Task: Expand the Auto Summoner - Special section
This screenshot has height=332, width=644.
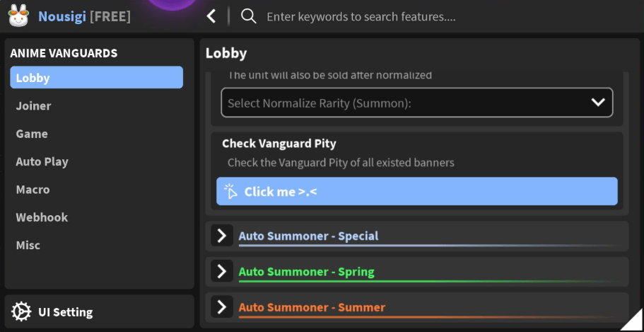Action: point(222,236)
